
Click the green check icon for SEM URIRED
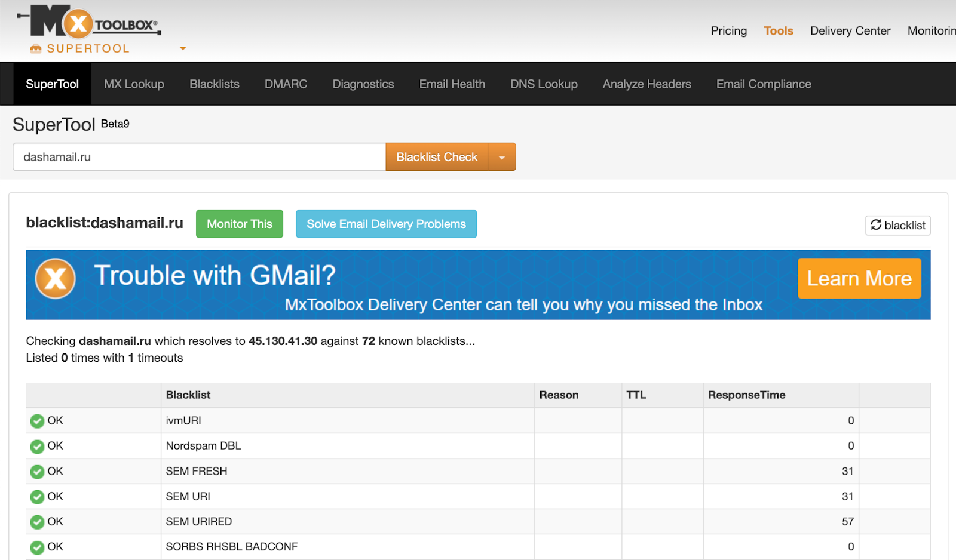tap(37, 522)
